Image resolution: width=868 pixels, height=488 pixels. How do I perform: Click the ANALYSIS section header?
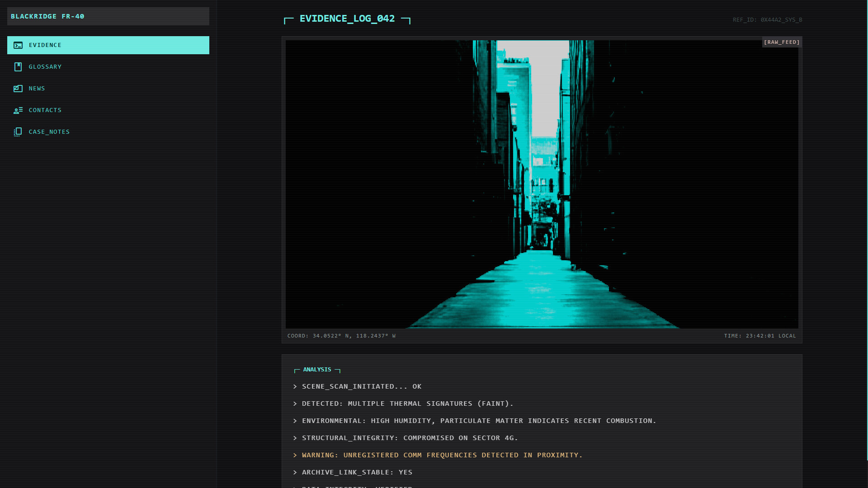(317, 370)
